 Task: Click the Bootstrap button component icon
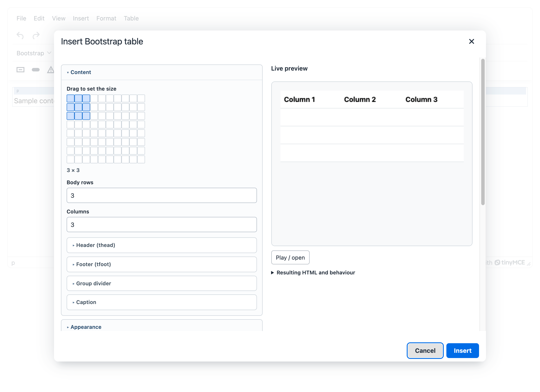(x=20, y=70)
